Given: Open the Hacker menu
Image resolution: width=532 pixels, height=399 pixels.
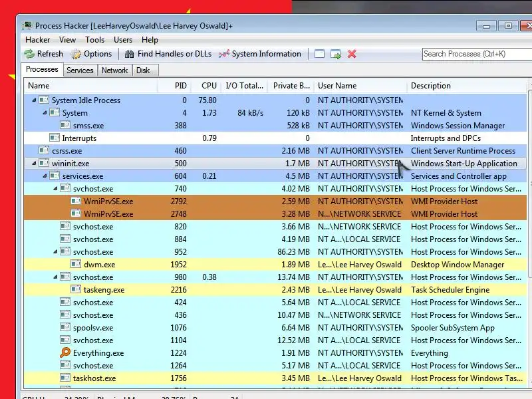Looking at the screenshot, I should (x=38, y=40).
